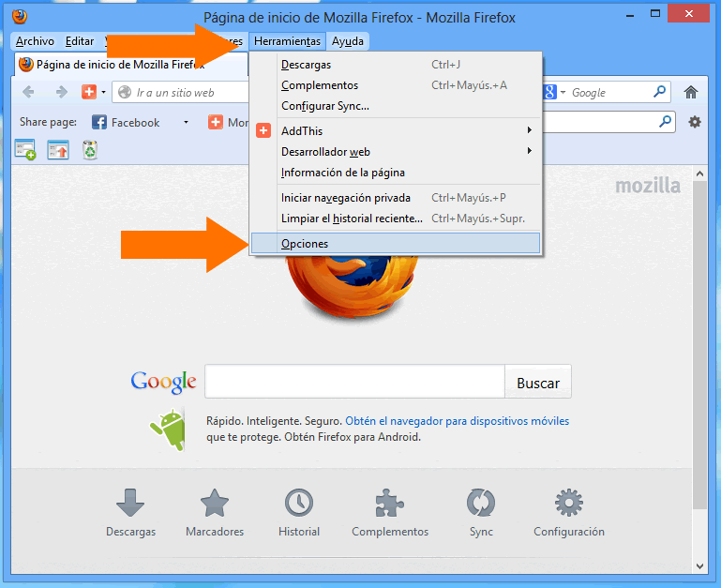Viewport: 721px width, 588px height.
Task: Click the Firefox logo in title bar
Action: coord(20,17)
